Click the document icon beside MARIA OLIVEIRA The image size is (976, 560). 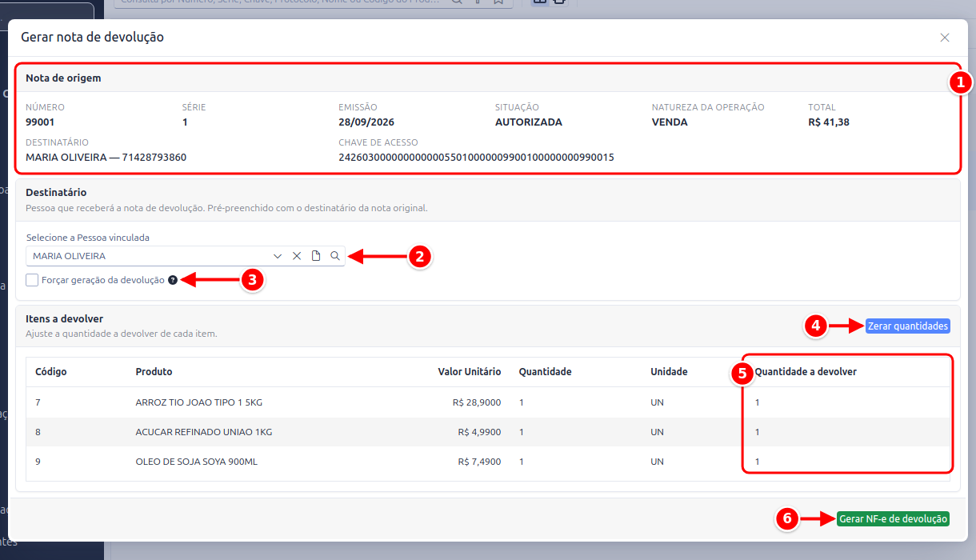316,256
